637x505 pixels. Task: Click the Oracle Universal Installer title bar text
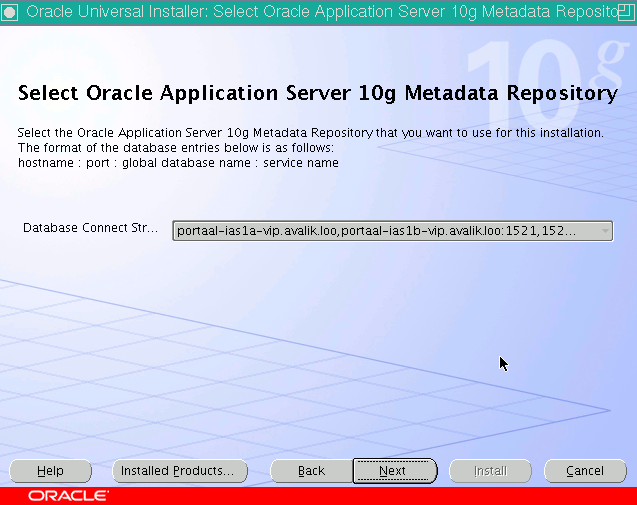click(x=321, y=12)
